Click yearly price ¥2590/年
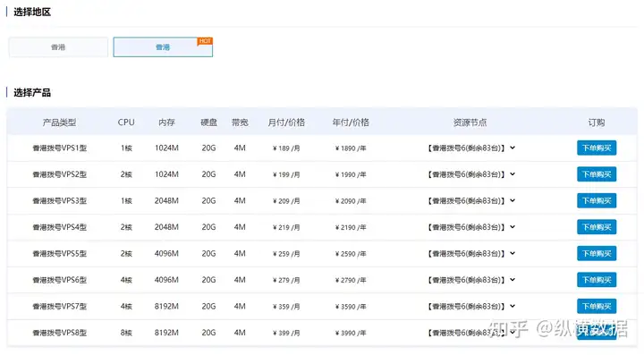644x355 pixels. [351, 254]
